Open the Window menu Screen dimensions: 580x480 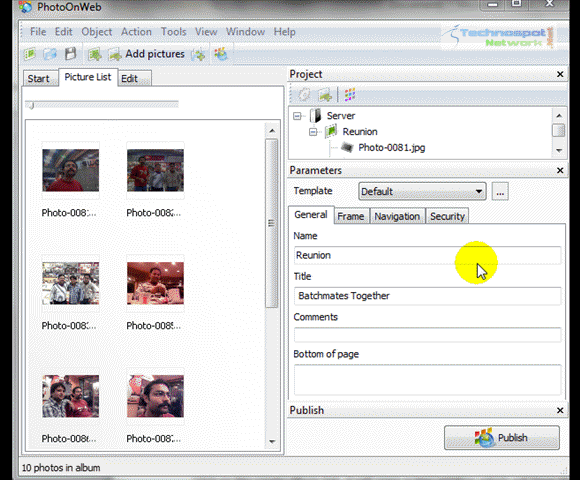[x=245, y=32]
